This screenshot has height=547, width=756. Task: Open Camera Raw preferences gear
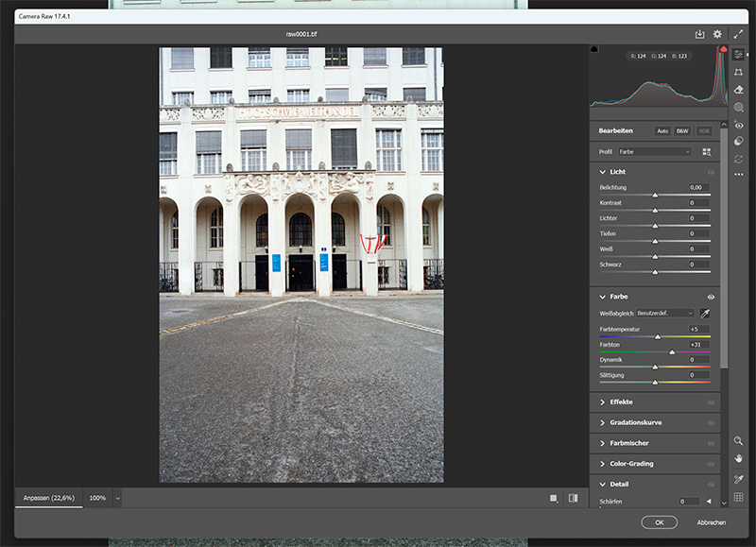tap(717, 34)
